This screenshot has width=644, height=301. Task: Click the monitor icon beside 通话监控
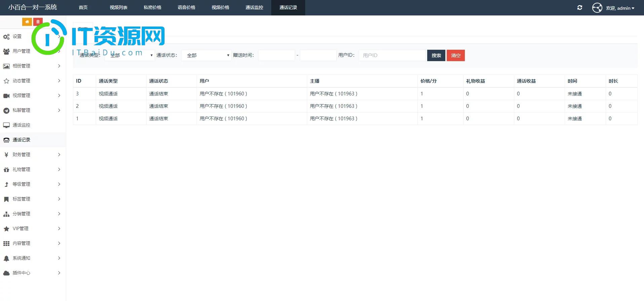[x=6, y=125]
